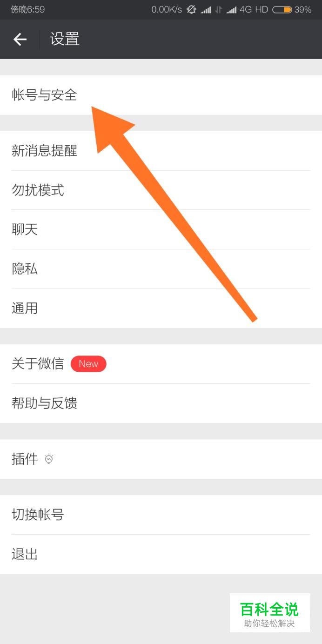Image resolution: width=322 pixels, height=644 pixels.
Task: Tap the 4G signal strength icon
Action: coord(231,10)
